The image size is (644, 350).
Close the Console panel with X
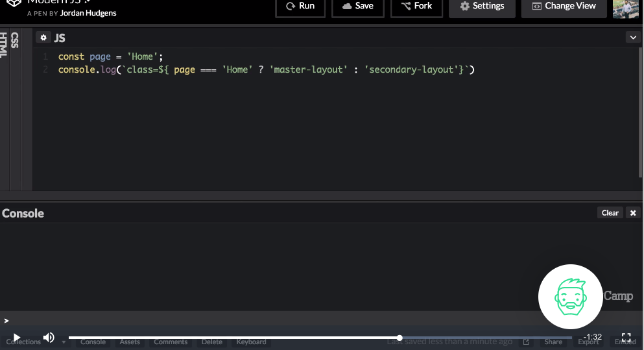tap(633, 213)
